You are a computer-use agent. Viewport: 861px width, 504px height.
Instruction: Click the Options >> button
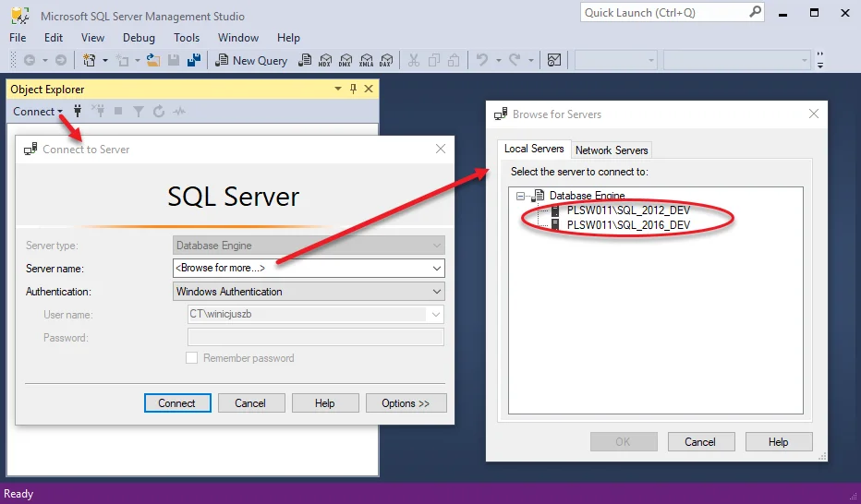click(406, 403)
